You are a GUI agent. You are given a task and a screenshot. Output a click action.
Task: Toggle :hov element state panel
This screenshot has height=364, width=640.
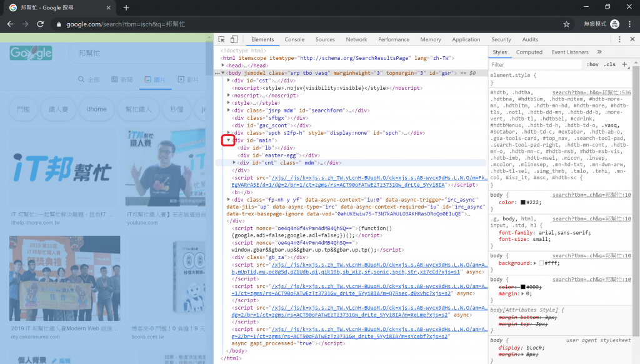(592, 64)
